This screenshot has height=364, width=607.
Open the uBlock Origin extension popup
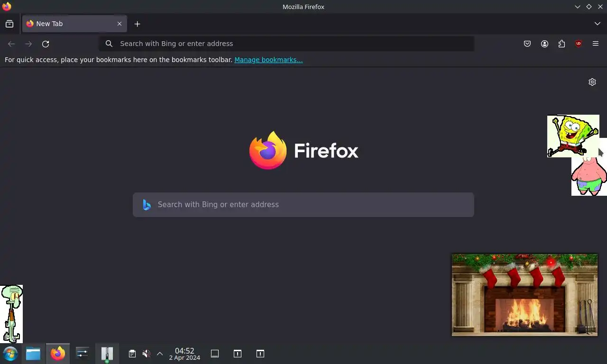pos(579,44)
